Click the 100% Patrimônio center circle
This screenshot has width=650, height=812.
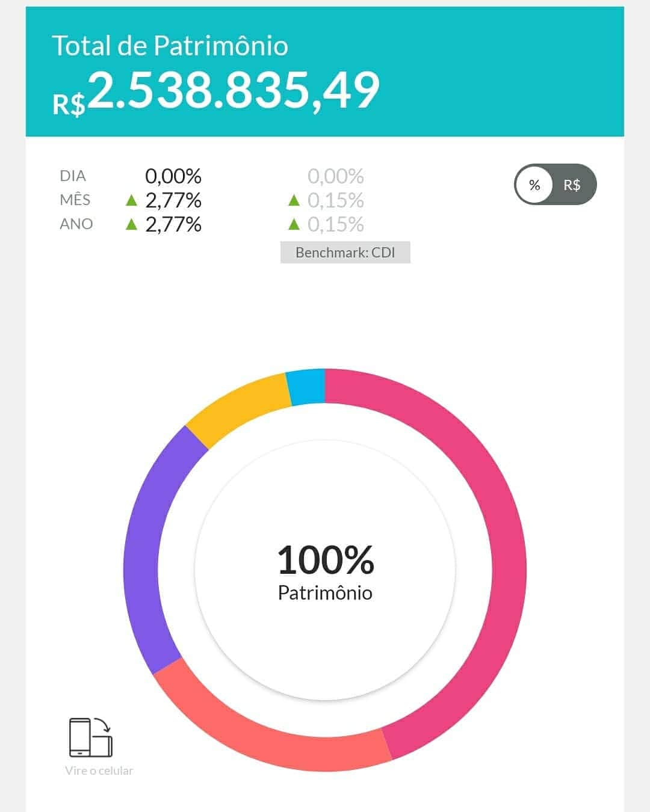click(x=325, y=570)
